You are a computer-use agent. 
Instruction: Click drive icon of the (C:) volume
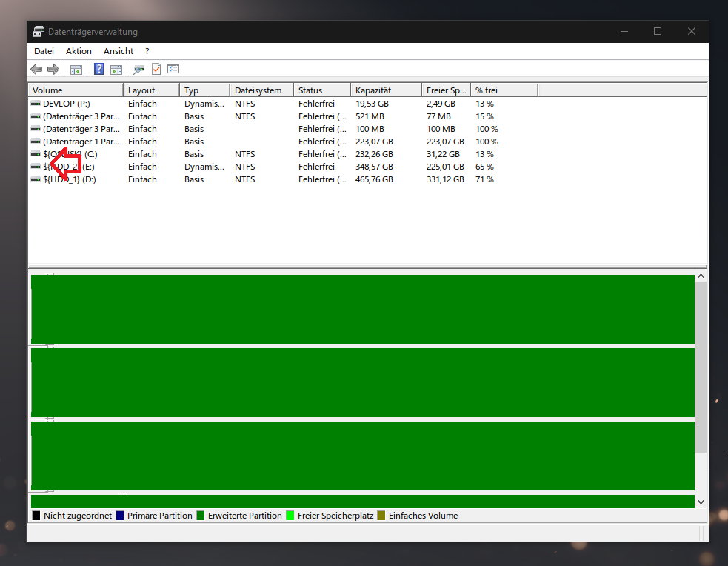[36, 153]
